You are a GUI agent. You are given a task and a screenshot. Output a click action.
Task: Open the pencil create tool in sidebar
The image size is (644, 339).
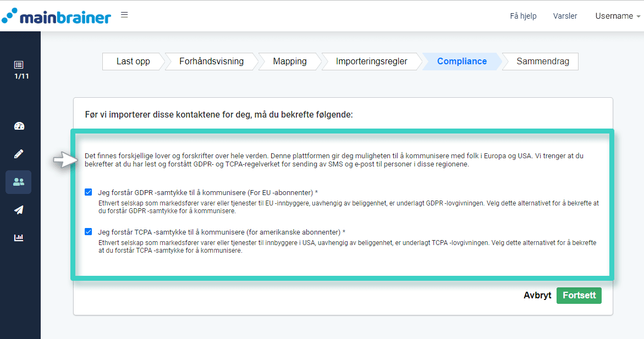pos(19,153)
